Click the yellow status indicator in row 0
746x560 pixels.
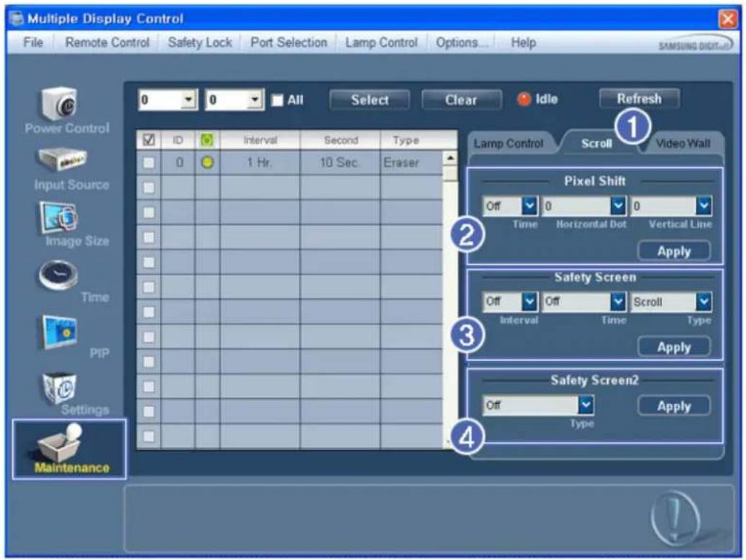pos(207,162)
